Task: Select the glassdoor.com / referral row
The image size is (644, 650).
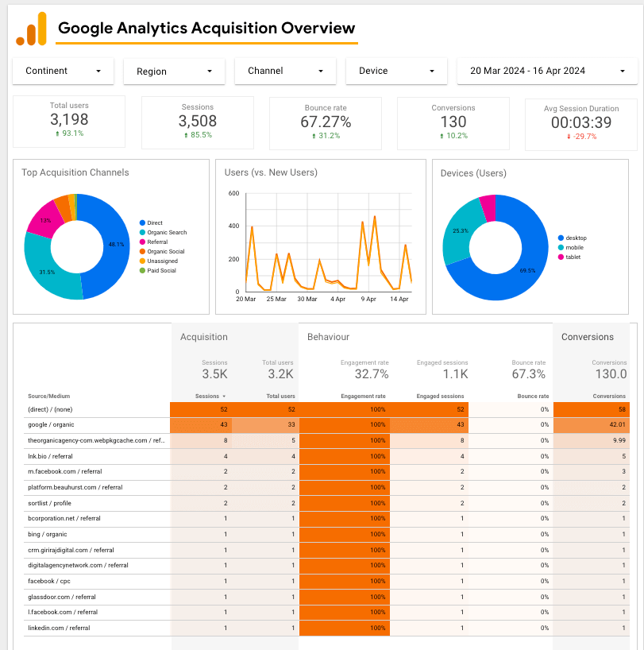Action: coord(326,597)
